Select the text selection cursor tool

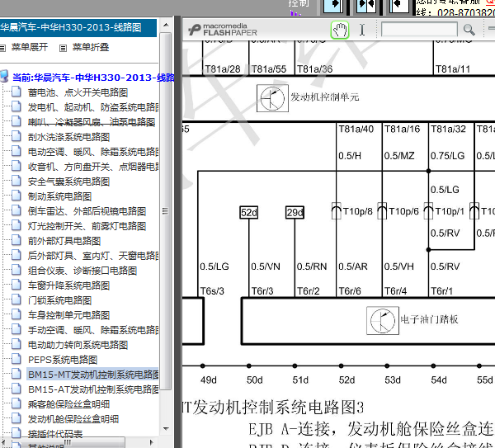tap(362, 30)
